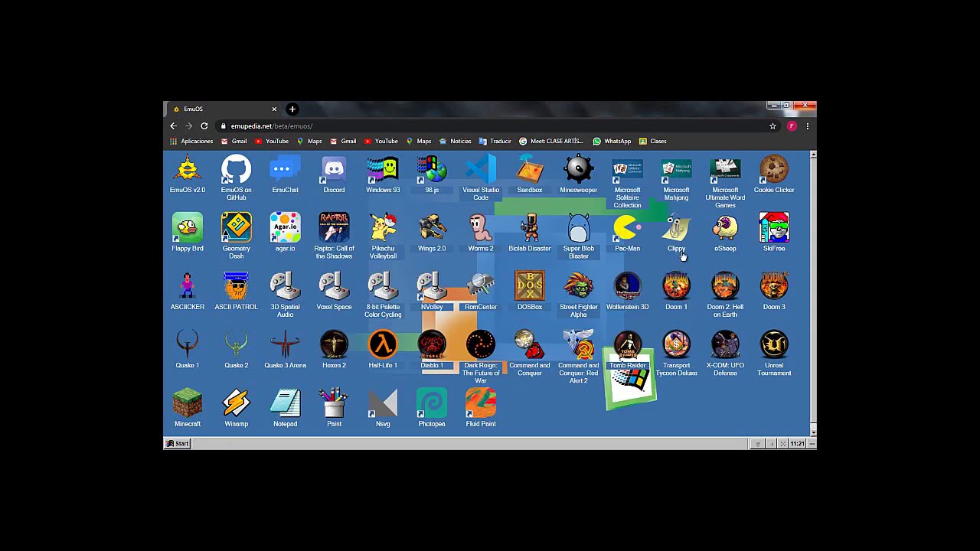Screen dimensions: 980x551
Task: Reload the page in Chrome
Action: tap(204, 126)
